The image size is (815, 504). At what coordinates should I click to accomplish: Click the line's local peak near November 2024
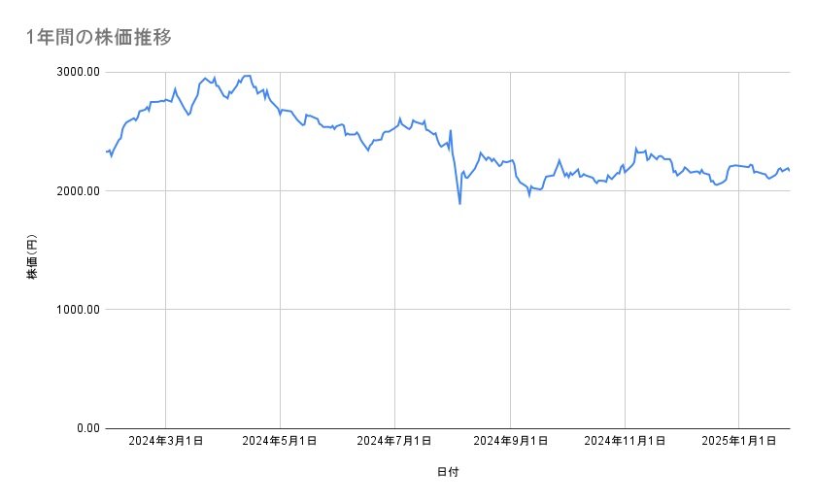[x=635, y=149]
